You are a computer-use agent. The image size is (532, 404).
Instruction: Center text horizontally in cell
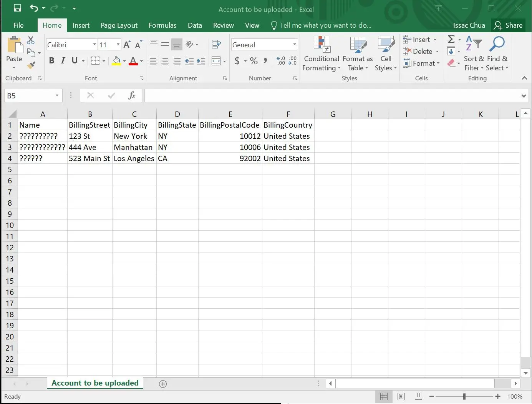(165, 61)
